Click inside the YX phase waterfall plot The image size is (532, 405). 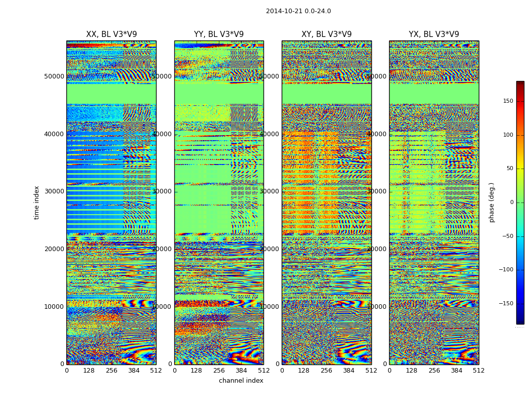[x=434, y=202]
